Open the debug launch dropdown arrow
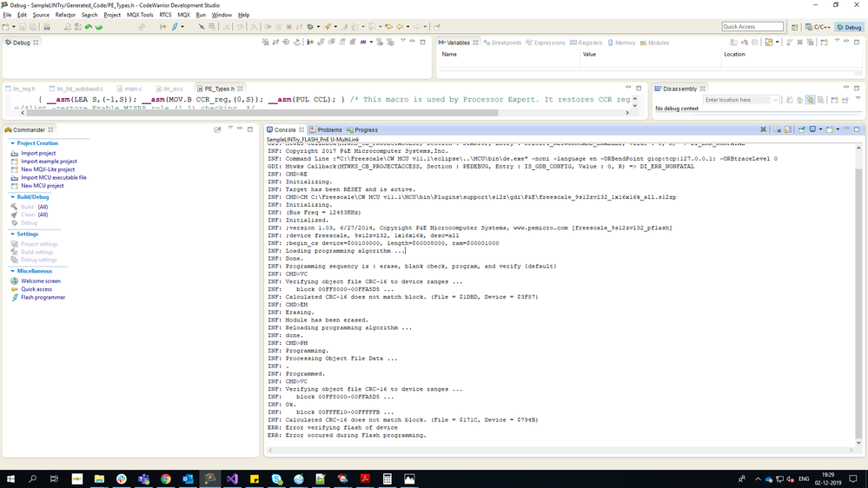 (318, 27)
